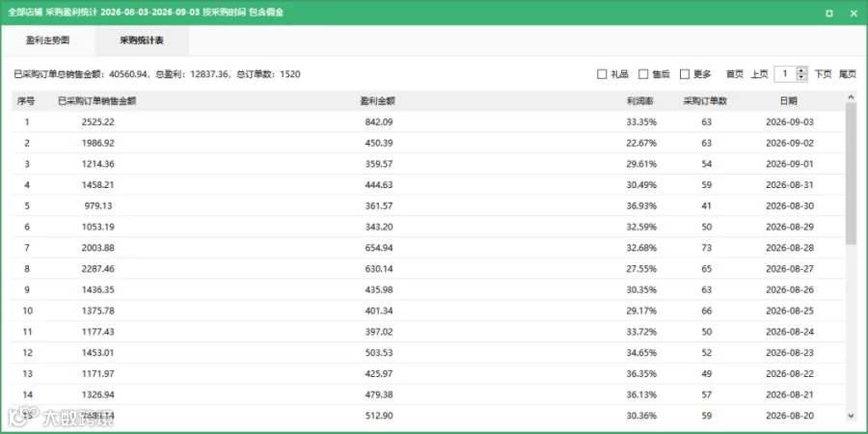Click the page number stepper down arrow
This screenshot has height=434, width=868.
801,77
